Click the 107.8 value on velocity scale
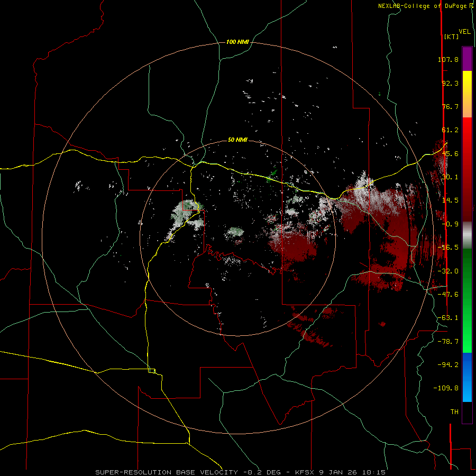Viewport: 476px width, 476px height. (448, 59)
